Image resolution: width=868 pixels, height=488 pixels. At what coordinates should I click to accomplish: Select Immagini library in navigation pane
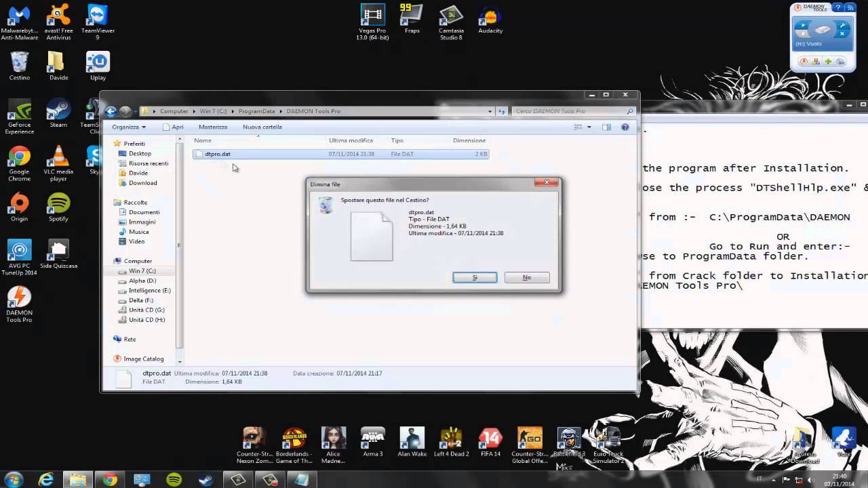click(x=142, y=222)
